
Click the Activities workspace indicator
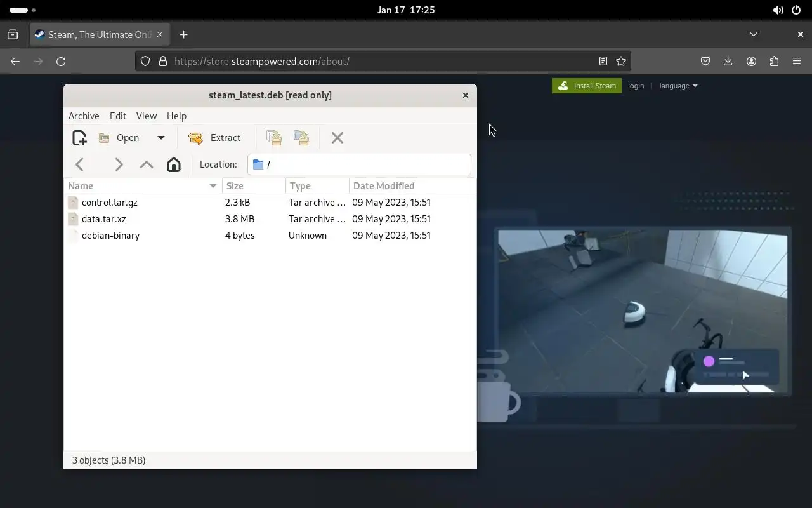22,10
